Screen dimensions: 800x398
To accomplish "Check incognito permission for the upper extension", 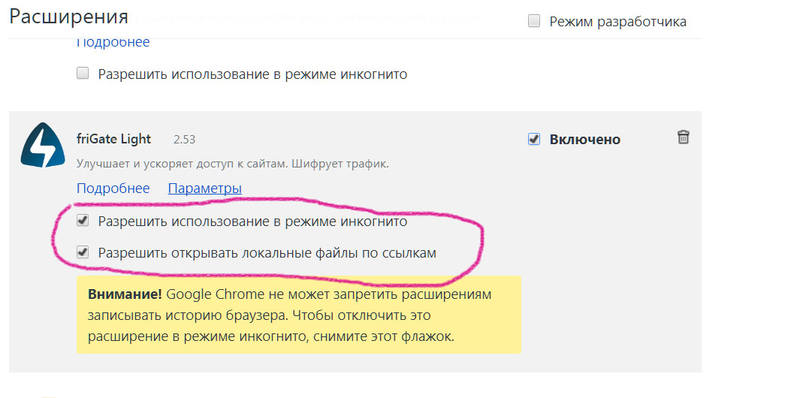I will click(82, 73).
